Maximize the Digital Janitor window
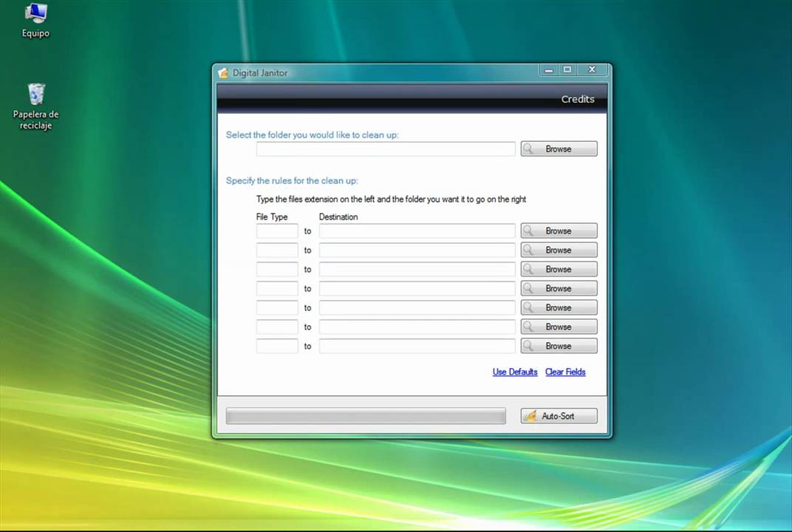This screenshot has height=532, width=792. pos(567,69)
